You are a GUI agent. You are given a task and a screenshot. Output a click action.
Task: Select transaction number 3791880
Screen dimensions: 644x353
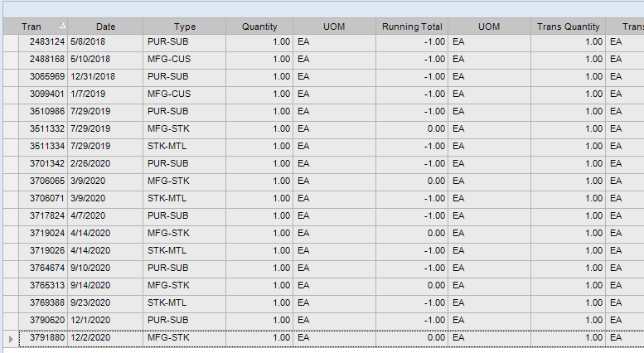[47, 337]
